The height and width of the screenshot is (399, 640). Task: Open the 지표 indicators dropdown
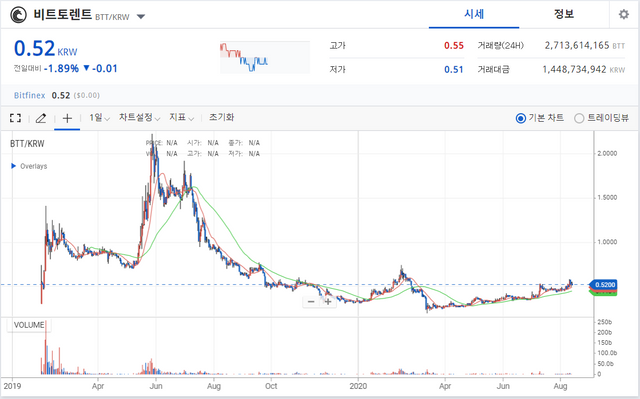point(182,118)
